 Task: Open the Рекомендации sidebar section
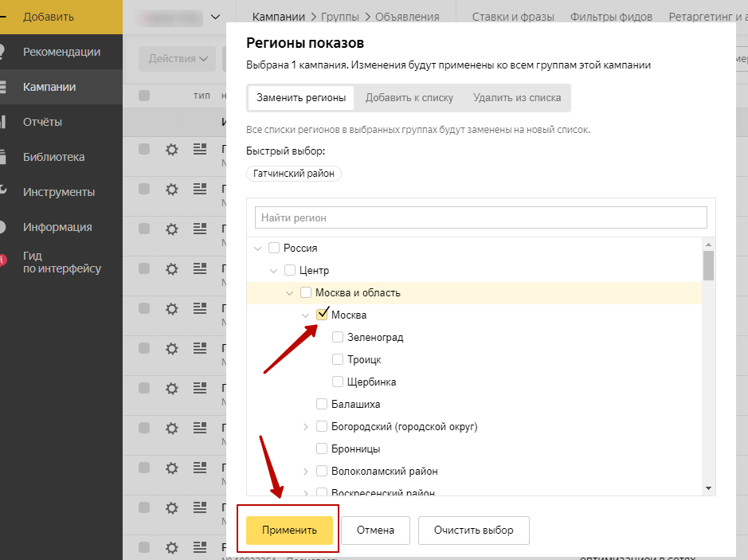tap(61, 52)
